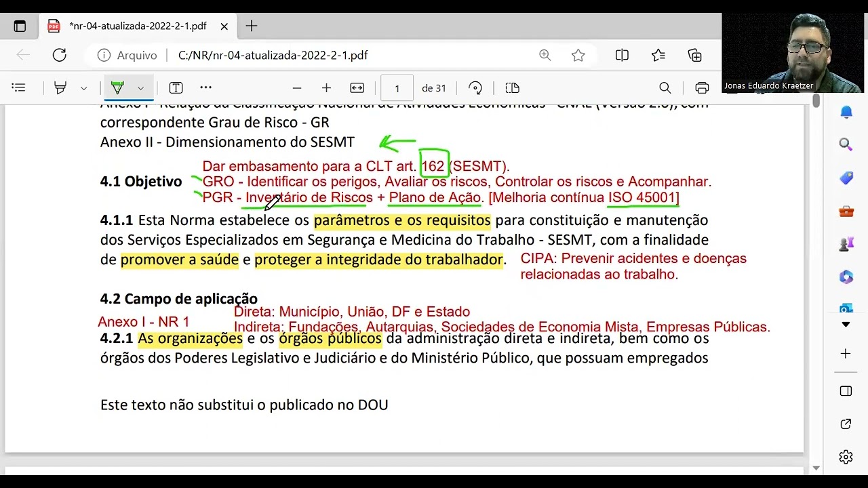Show the PDF table of contents

point(18,88)
